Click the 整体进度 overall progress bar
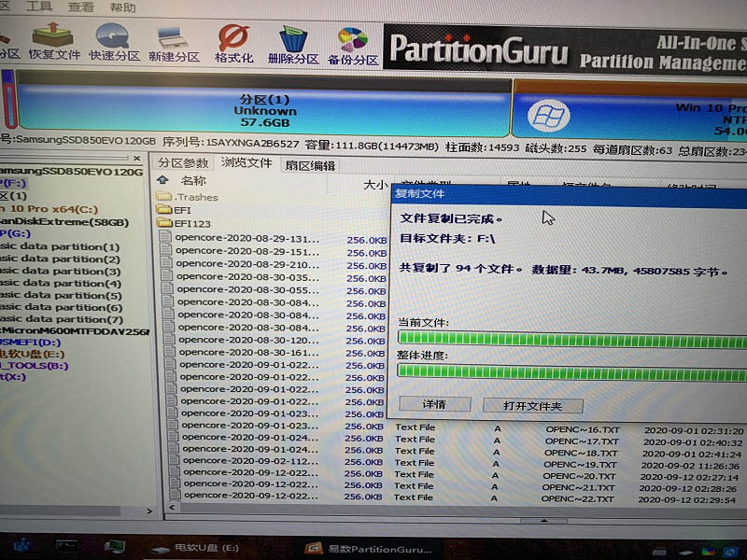This screenshot has width=747, height=560. pos(571,371)
